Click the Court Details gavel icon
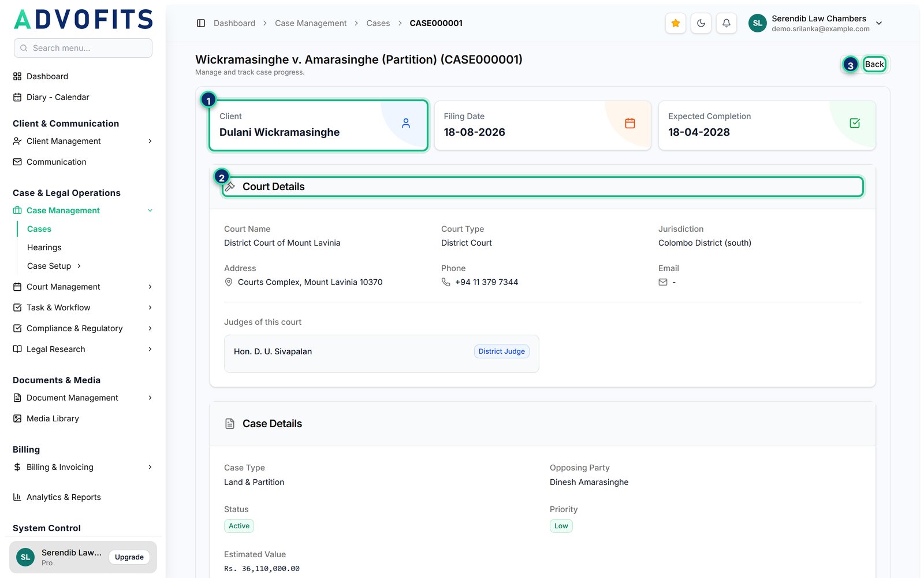924x578 pixels. pos(230,187)
